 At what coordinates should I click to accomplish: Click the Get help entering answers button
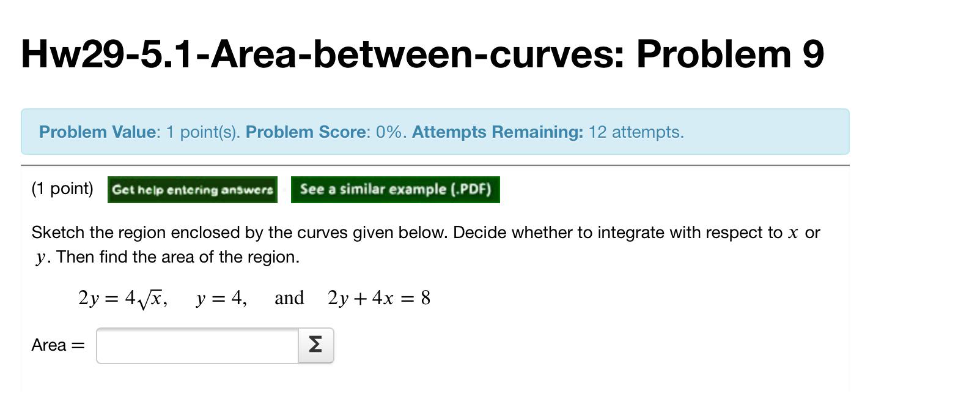[x=191, y=190]
